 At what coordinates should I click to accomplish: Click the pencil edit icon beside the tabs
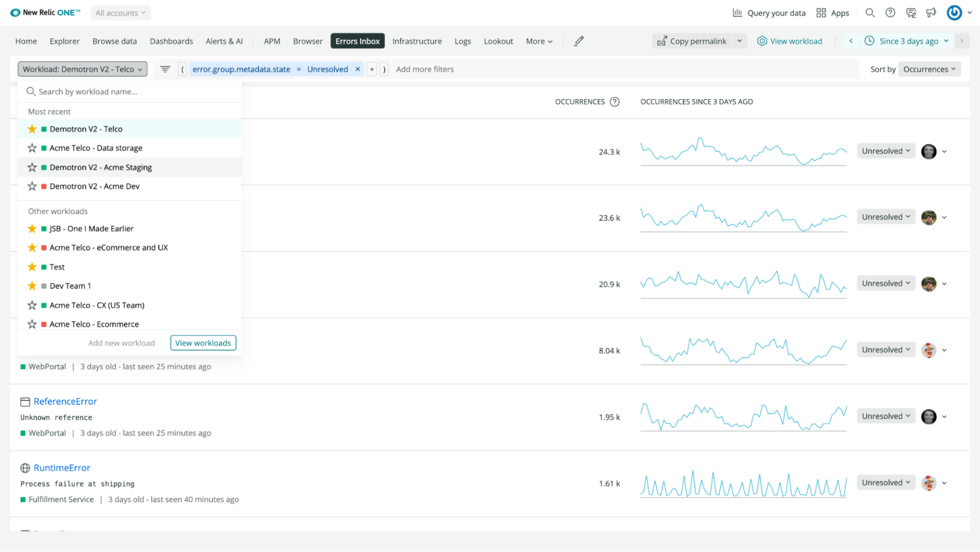(578, 41)
